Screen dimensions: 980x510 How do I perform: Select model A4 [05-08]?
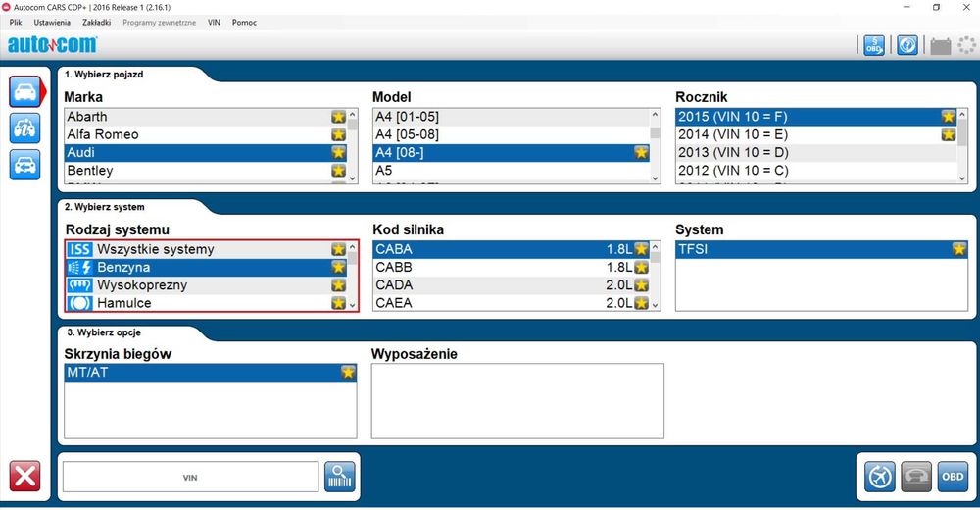coord(512,134)
